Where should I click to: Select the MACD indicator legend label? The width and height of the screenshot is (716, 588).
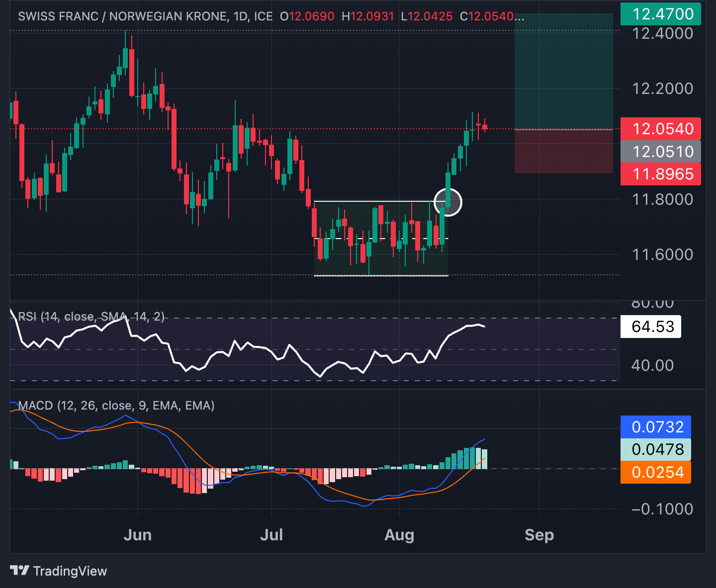tap(116, 406)
